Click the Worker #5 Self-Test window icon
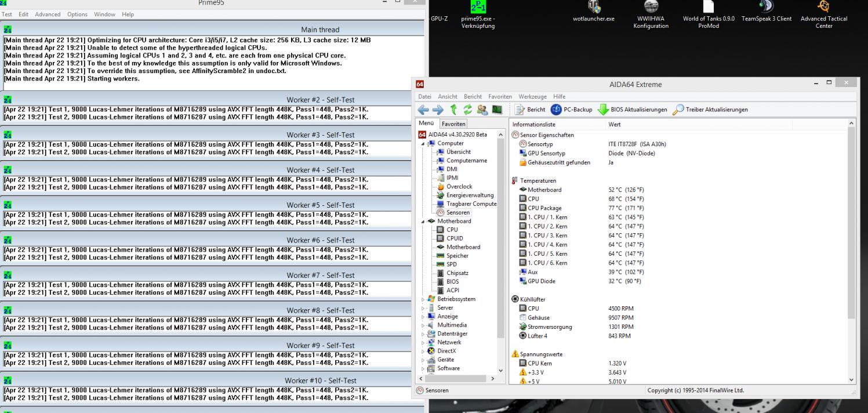 pyautogui.click(x=8, y=205)
